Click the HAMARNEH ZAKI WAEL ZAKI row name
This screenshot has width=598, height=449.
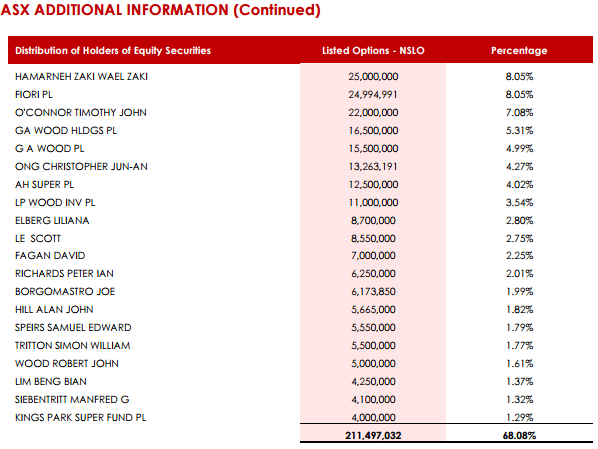point(81,77)
